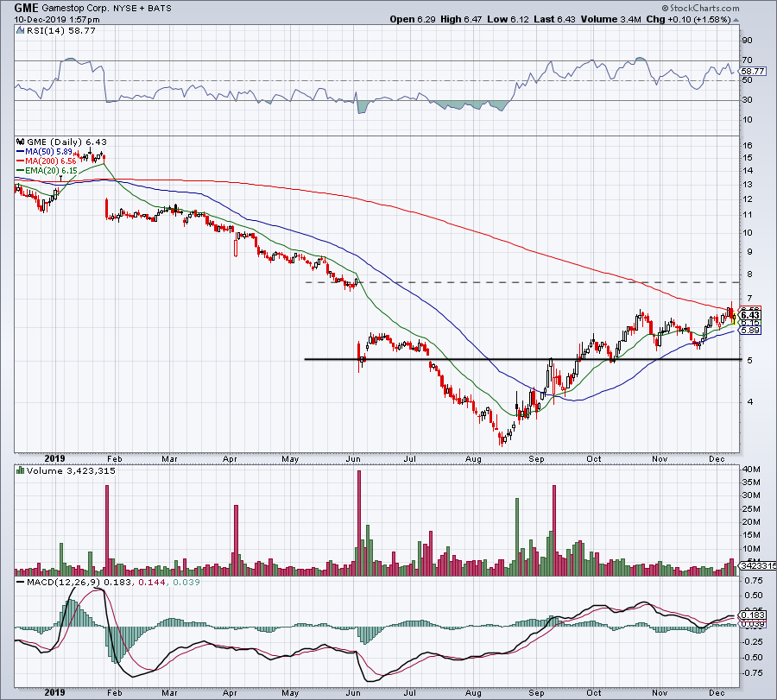Click the red MA(200) line swatch in legend
This screenshot has width=777, height=700.
tap(21, 161)
